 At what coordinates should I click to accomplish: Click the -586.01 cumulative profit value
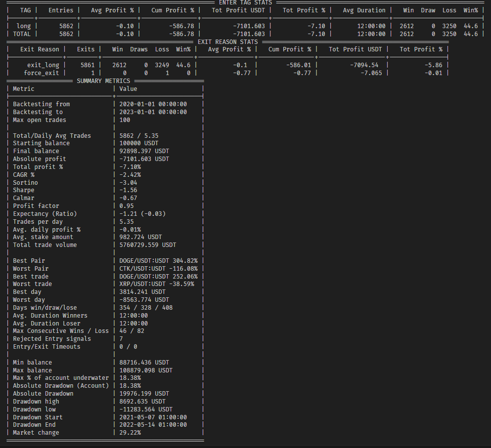pyautogui.click(x=299, y=65)
